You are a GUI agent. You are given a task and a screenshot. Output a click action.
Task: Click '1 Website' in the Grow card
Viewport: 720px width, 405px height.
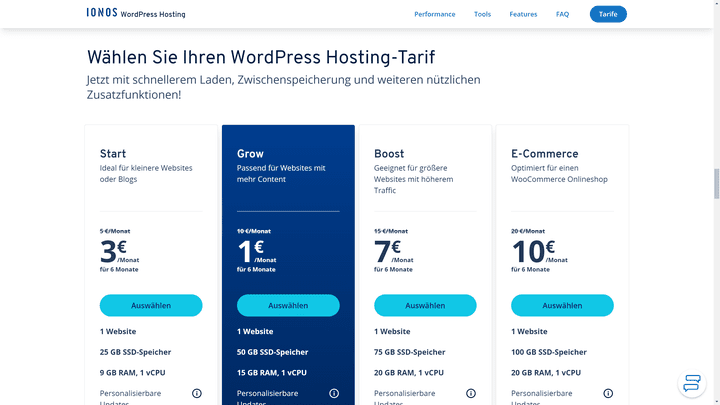pyautogui.click(x=255, y=332)
